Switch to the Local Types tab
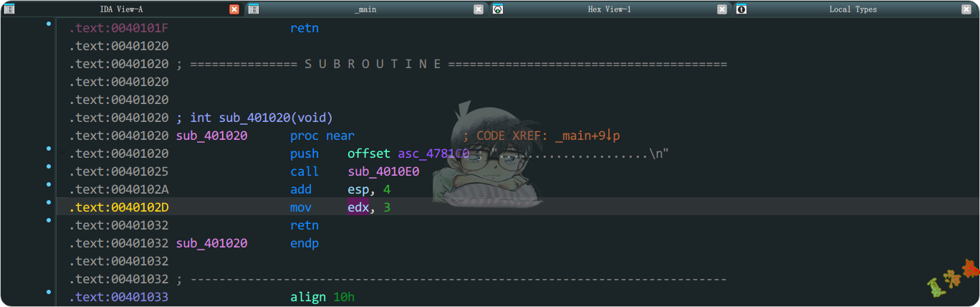 [852, 9]
